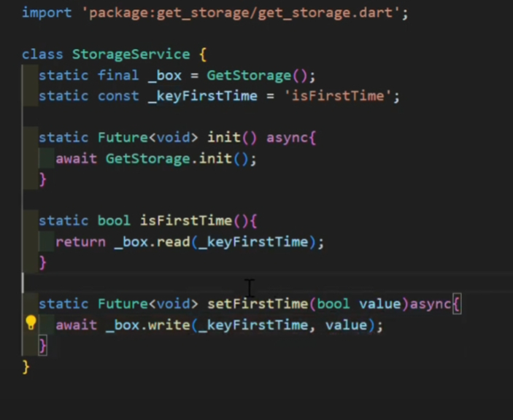Click the setFirstTime method name
The width and height of the screenshot is (513, 420).
pyautogui.click(x=258, y=304)
